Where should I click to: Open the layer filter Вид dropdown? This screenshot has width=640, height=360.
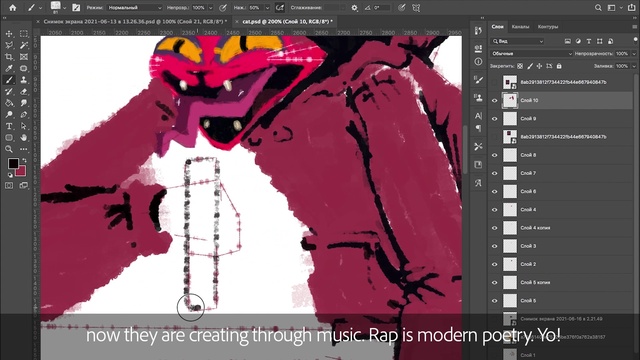[x=518, y=41]
